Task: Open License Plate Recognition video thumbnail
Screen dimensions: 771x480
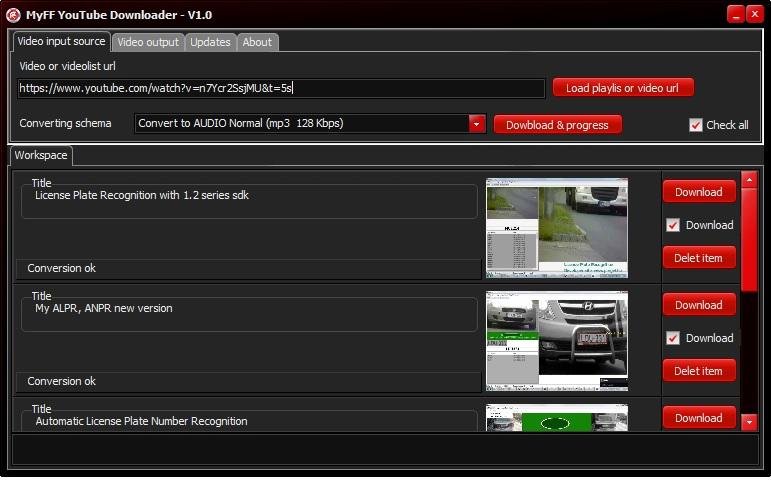Action: 557,228
